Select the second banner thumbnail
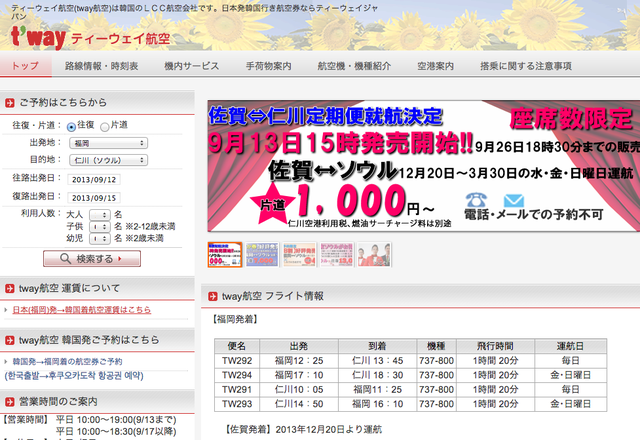Viewport: 640px width, 440px height. [x=262, y=255]
